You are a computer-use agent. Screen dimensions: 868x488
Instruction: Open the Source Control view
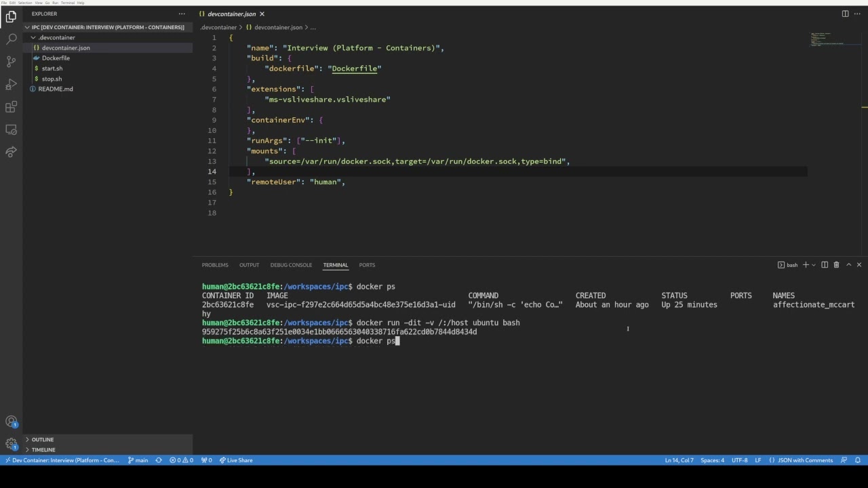(x=11, y=62)
